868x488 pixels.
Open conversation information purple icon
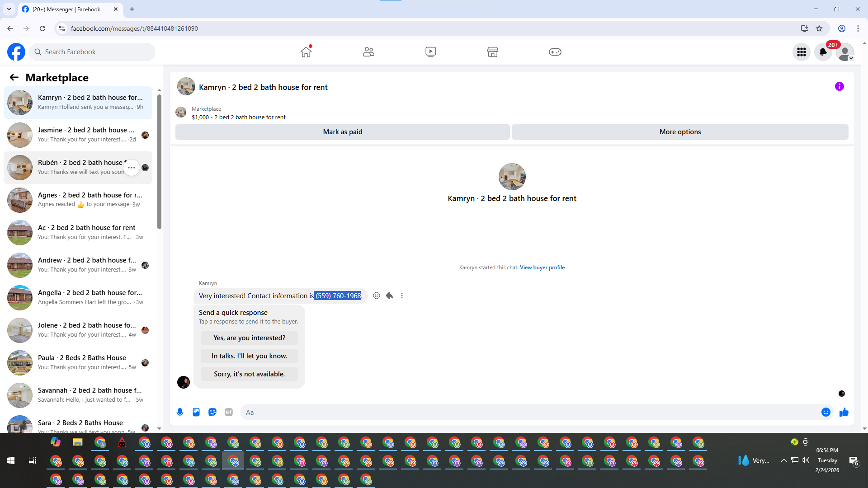(x=839, y=86)
